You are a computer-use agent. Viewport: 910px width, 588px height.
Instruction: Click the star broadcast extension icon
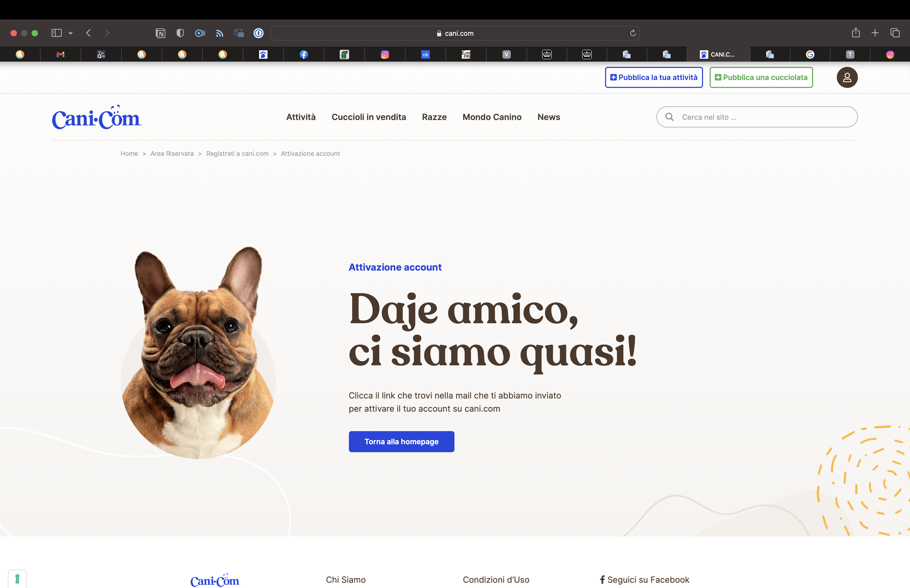200,33
